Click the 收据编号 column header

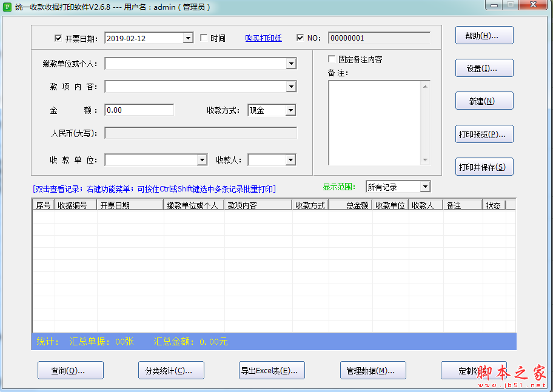pos(75,205)
